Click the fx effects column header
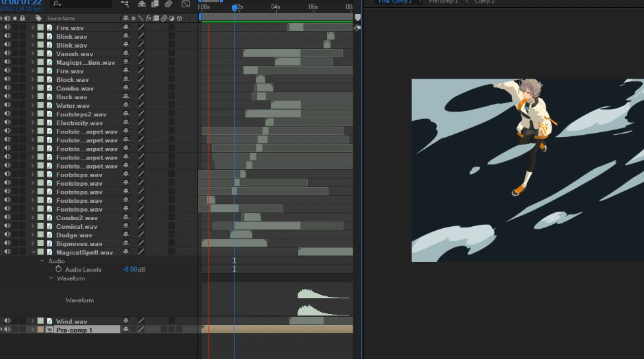644x359 pixels. point(148,18)
